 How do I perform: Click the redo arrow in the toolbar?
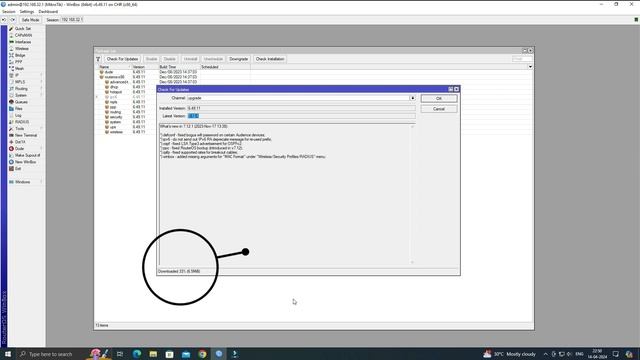coord(13,20)
